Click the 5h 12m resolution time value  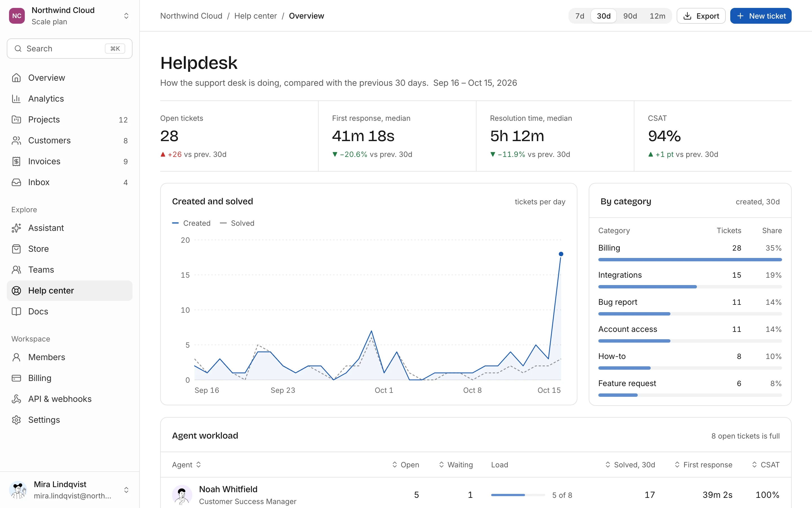[x=517, y=136]
